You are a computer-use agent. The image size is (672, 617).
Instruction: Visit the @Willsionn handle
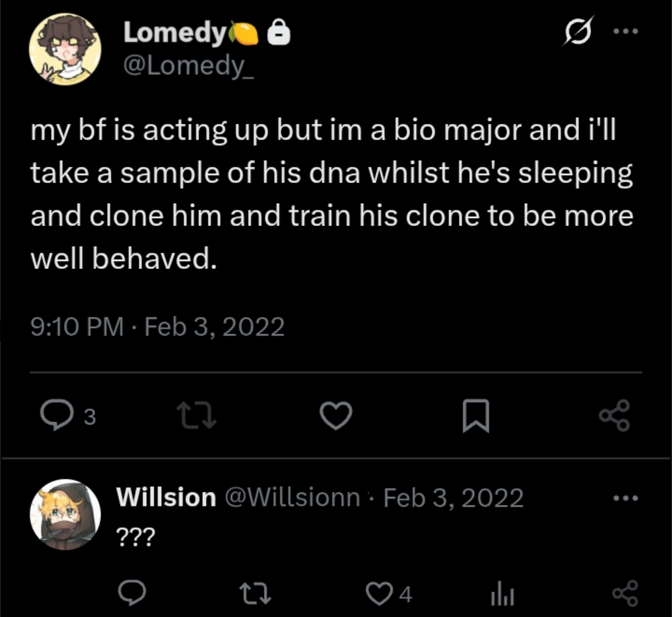292,497
